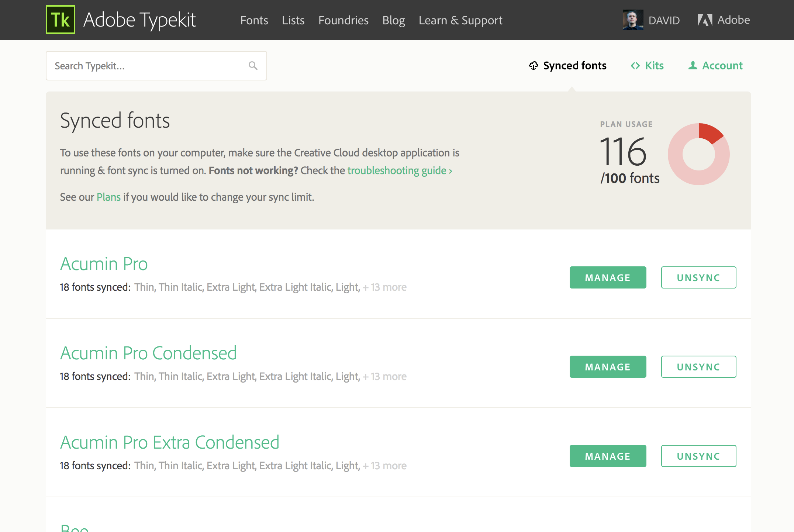Screen dimensions: 794x532
Task: Open the Acumin Pro font family
Action: 104,264
